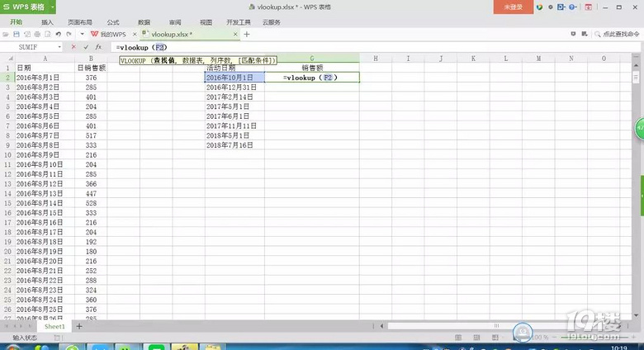The image size is (644, 350).
Task: Open the 开发工具 ribbon tab
Action: (239, 22)
